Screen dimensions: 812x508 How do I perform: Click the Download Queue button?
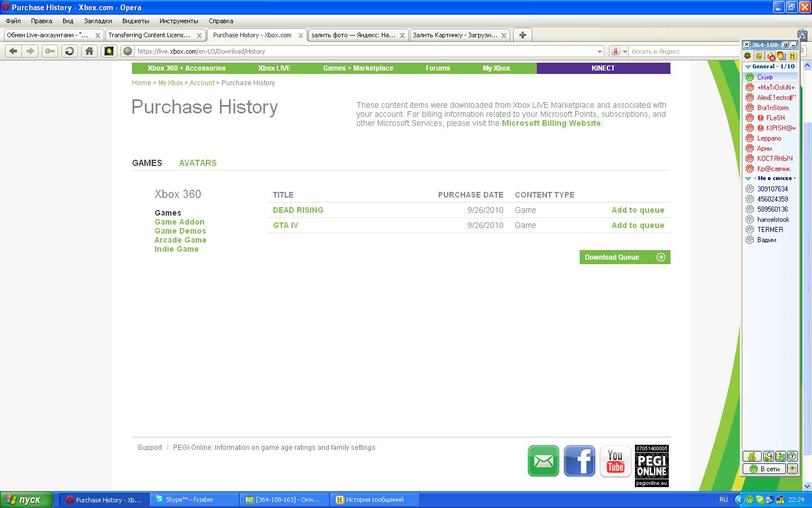[625, 257]
